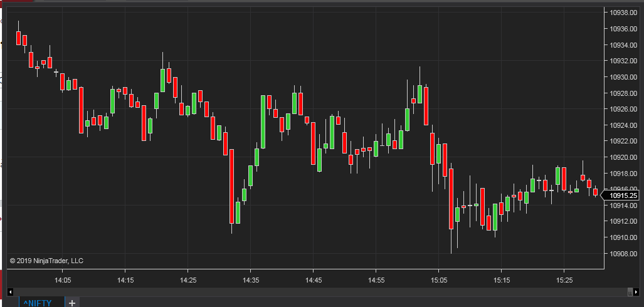Screen dimensions: 644x307
Task: Click the 14:35 time axis label
Action: [251, 280]
